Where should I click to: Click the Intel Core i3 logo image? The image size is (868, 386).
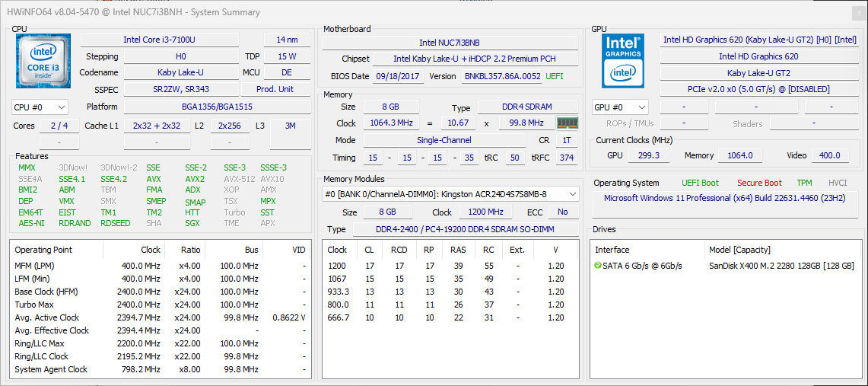pos(43,61)
